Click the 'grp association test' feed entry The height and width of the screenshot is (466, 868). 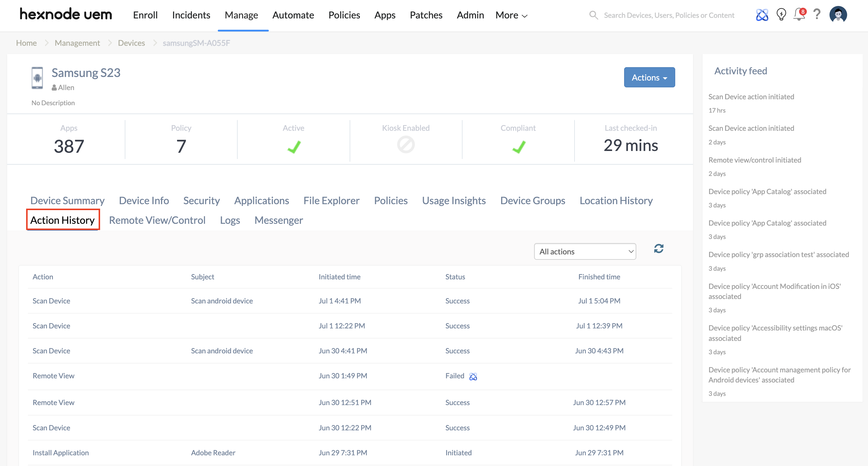pos(779,254)
